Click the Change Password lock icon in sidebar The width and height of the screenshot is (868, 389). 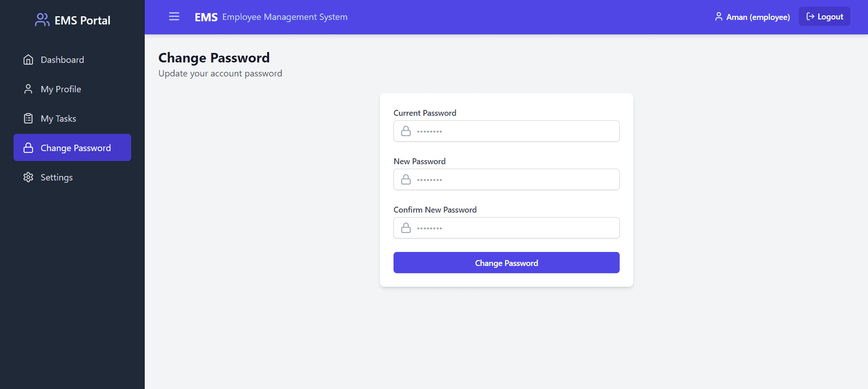point(28,148)
